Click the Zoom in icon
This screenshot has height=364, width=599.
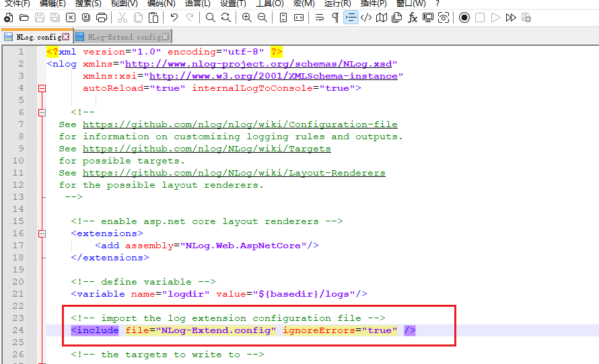[246, 17]
